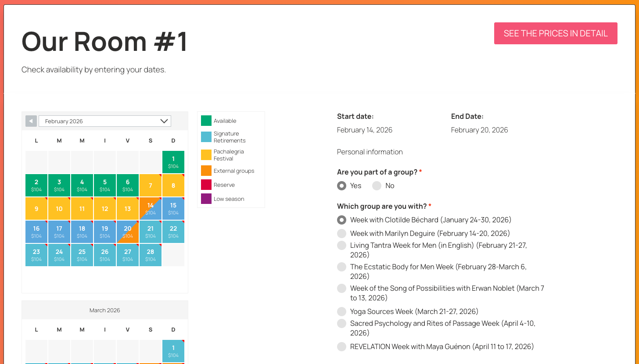Choose Living Tantra Week for Men
Image resolution: width=639 pixels, height=364 pixels.
pos(341,246)
